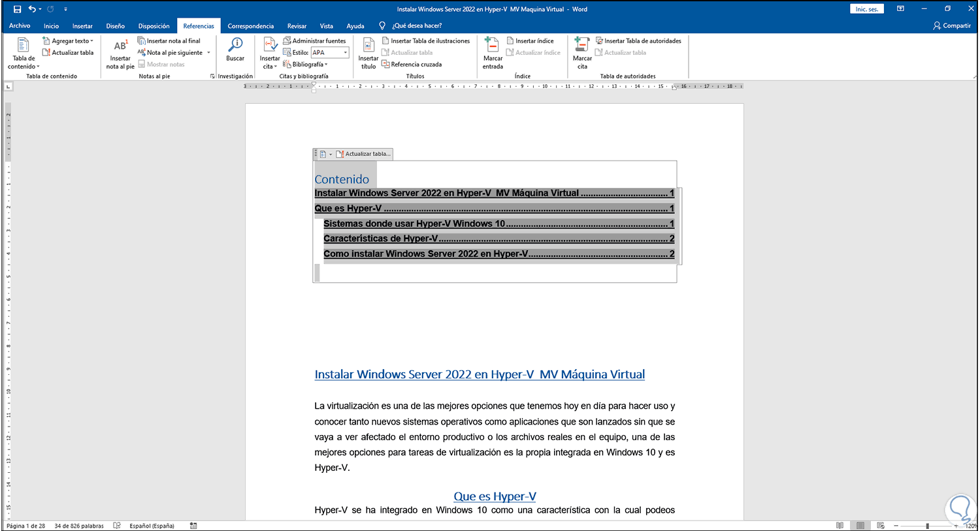Viewport: 980px width, 531px height.
Task: Click the zoom slider in status bar
Action: (x=927, y=526)
